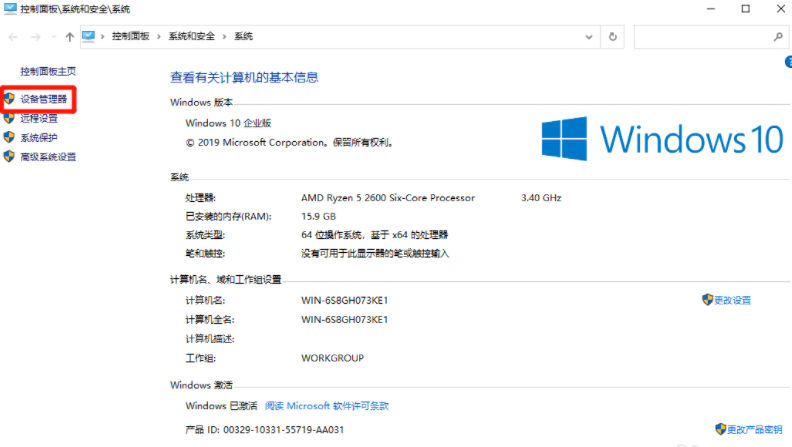Viewport: 792px width, 447px height.
Task: Open 设备管理器 link
Action: (x=43, y=99)
